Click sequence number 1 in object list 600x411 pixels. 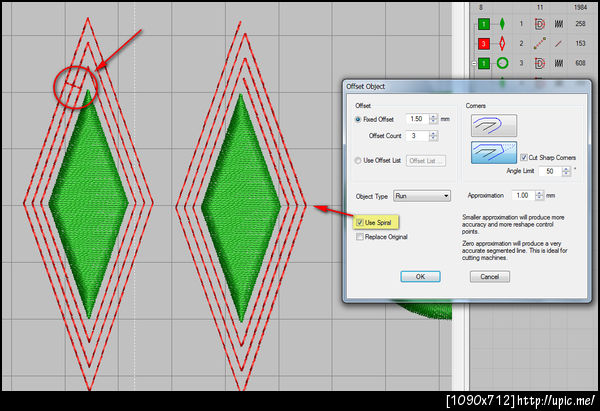tap(521, 24)
